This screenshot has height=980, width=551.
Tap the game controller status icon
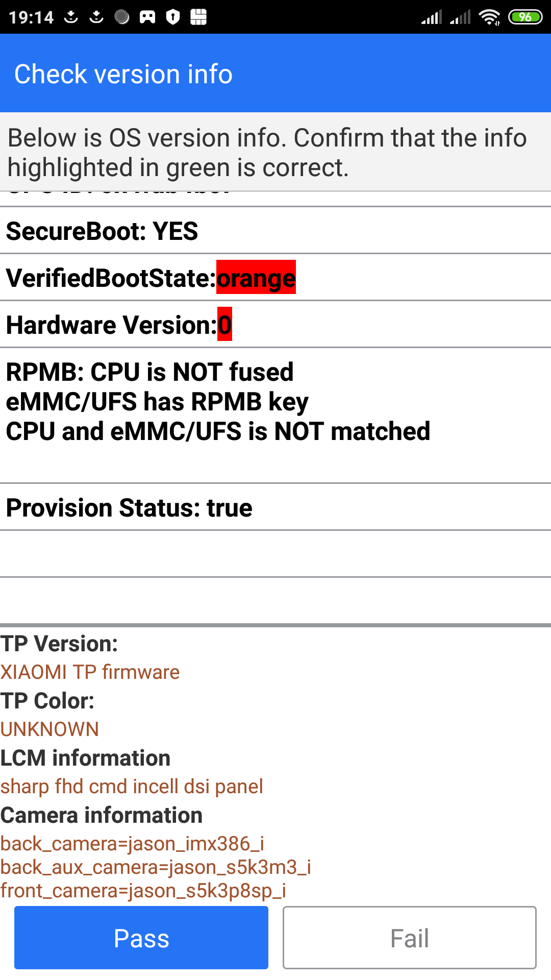147,17
